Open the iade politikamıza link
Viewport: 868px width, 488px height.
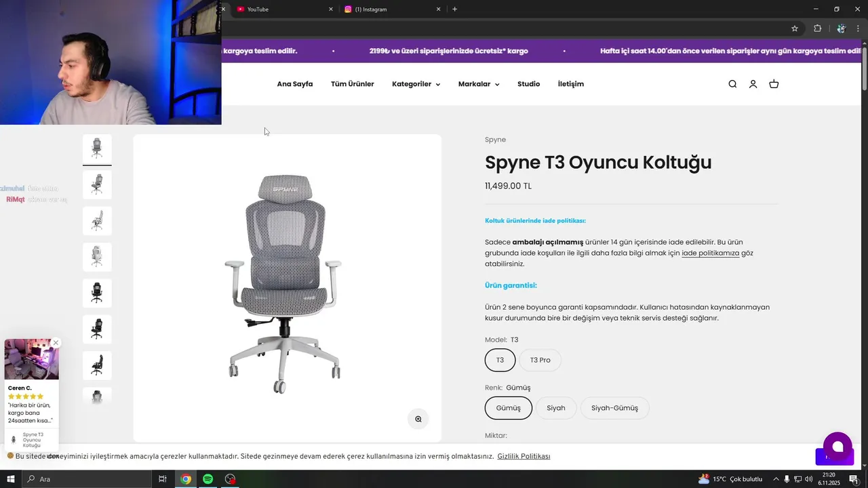coord(710,253)
